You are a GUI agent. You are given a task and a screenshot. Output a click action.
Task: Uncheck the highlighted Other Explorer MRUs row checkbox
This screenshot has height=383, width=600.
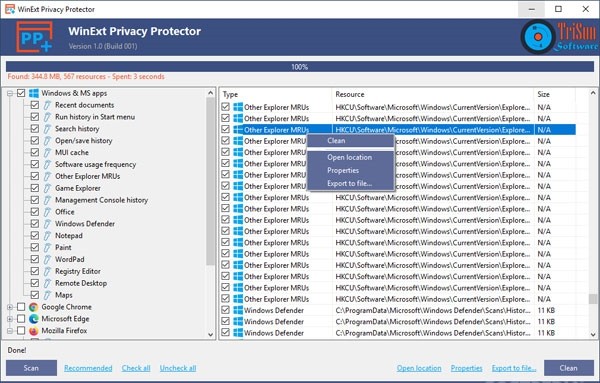point(226,129)
